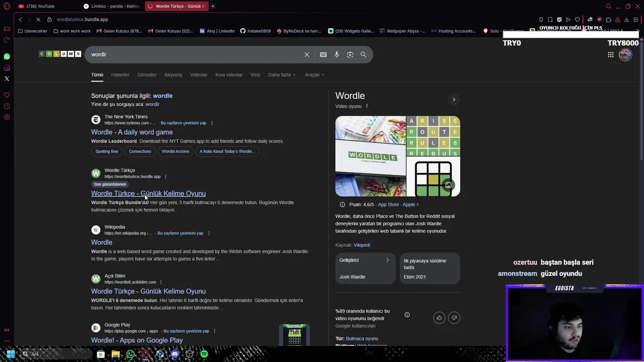Click the Wordle Archive sitelink chip
Viewport: 644px width, 362px height.
(x=175, y=151)
